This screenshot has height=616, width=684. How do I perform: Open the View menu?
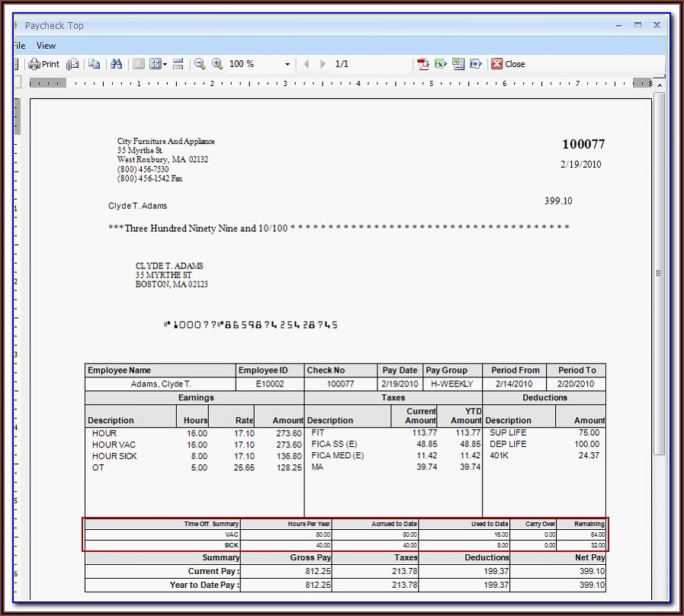46,46
